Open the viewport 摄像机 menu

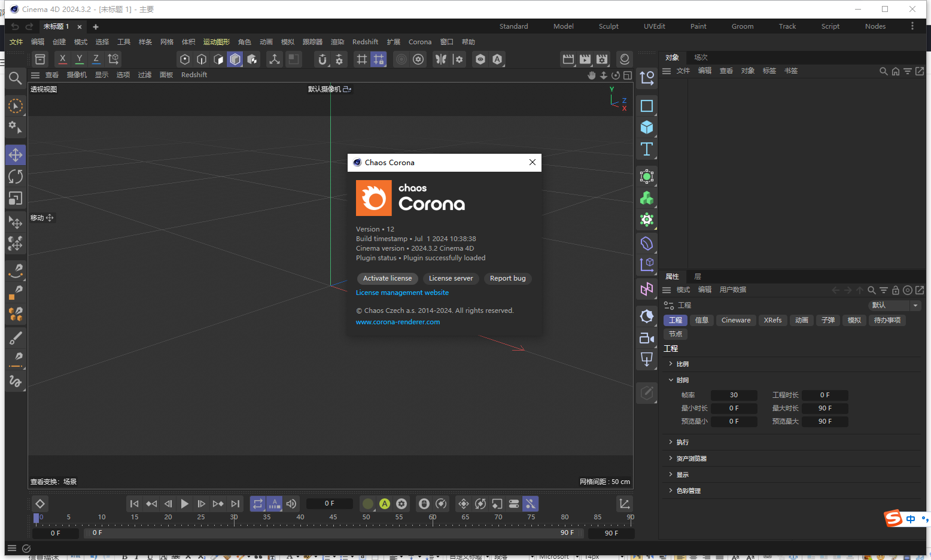77,75
